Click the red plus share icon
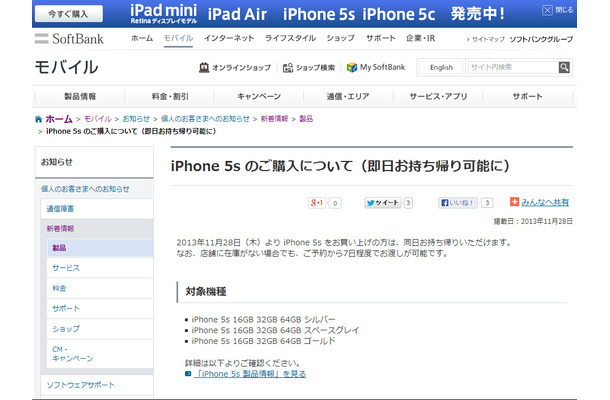The height and width of the screenshot is (400, 610). (514, 202)
